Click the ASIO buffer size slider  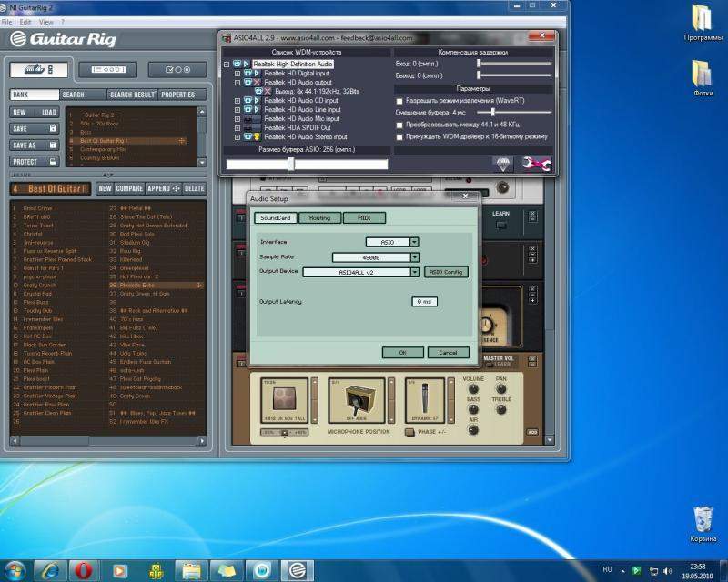pyautogui.click(x=290, y=164)
